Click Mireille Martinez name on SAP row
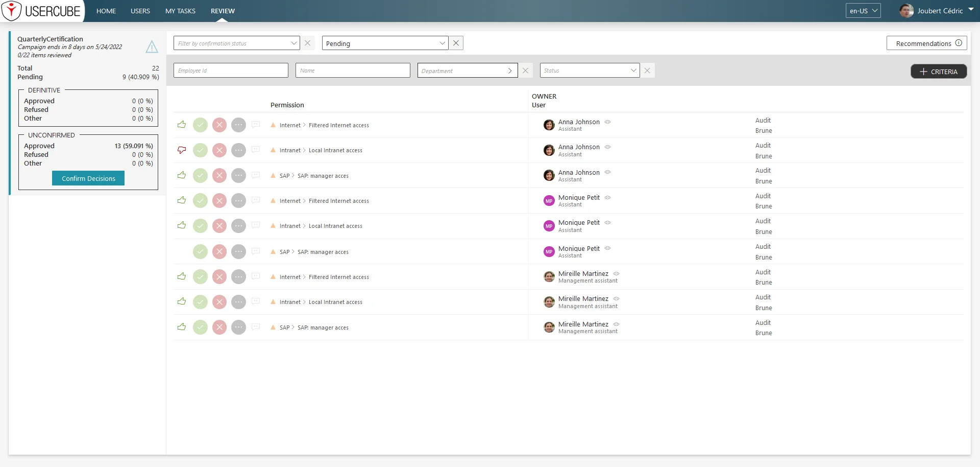This screenshot has width=980, height=467. tap(583, 324)
